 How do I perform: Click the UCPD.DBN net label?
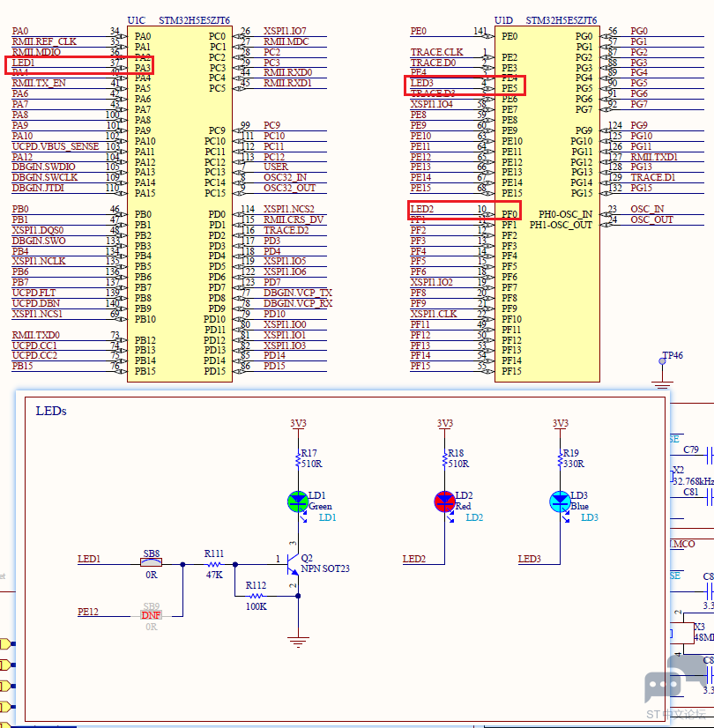tap(36, 304)
